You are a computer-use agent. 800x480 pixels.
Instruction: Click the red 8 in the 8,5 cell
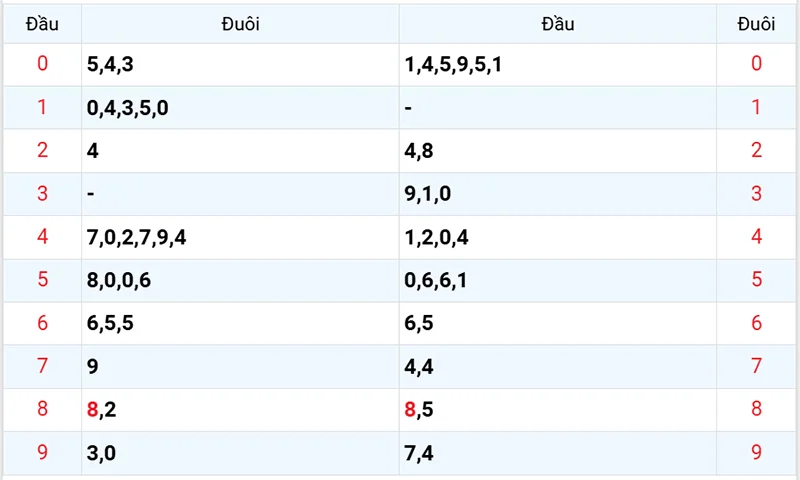pyautogui.click(x=410, y=409)
